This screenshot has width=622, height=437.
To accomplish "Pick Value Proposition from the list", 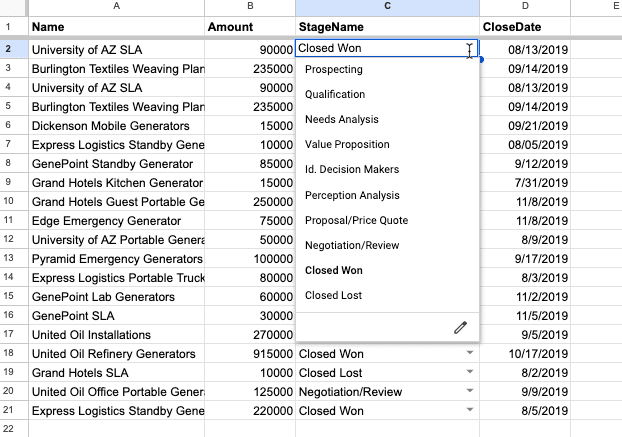I will (x=347, y=144).
